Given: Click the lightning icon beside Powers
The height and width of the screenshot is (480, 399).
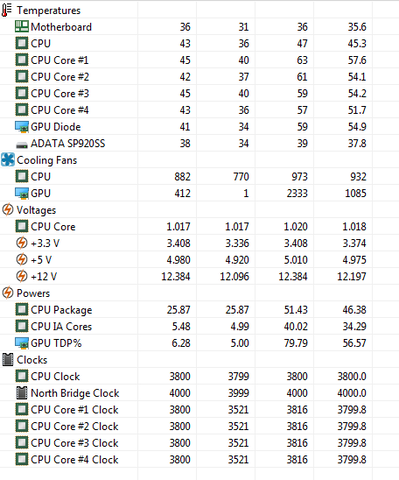Looking at the screenshot, I should 7,293.
